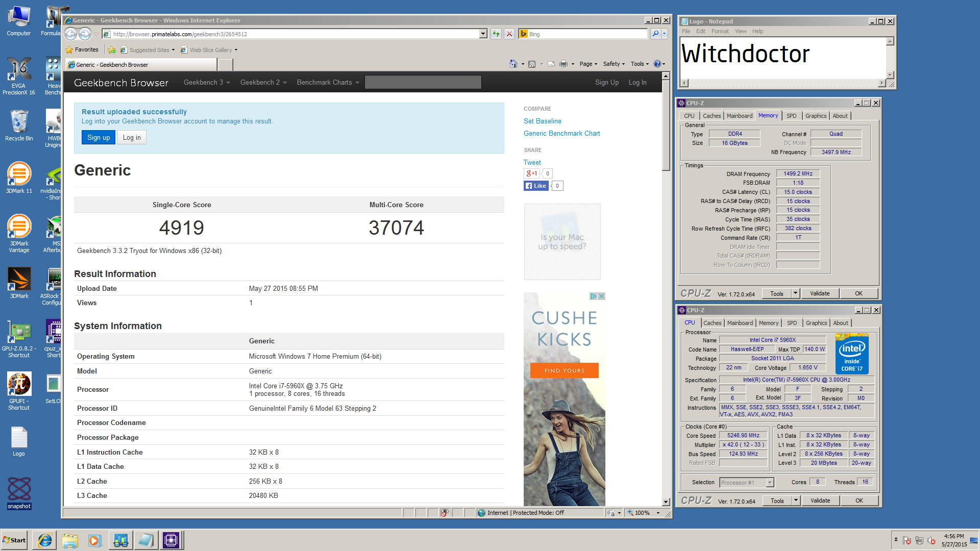
Task: Click Validate in the top CPU-Z window
Action: point(820,293)
